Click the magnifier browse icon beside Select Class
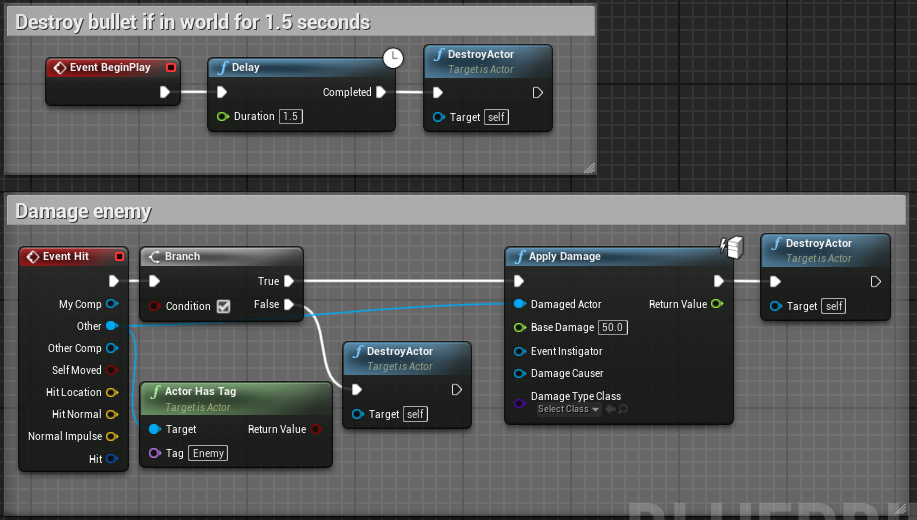The image size is (917, 520). pos(622,409)
